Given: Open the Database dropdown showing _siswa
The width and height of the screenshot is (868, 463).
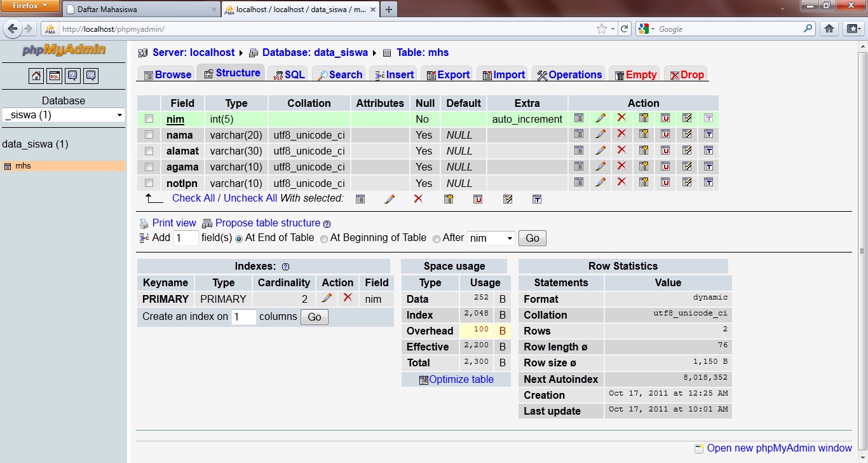Looking at the screenshot, I should pos(64,114).
